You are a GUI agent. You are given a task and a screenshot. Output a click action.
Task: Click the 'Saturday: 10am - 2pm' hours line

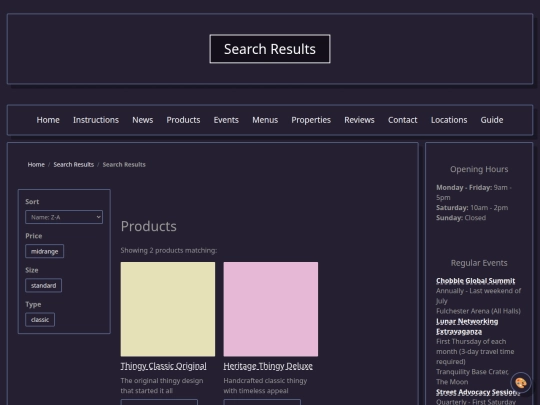pyautogui.click(x=472, y=208)
